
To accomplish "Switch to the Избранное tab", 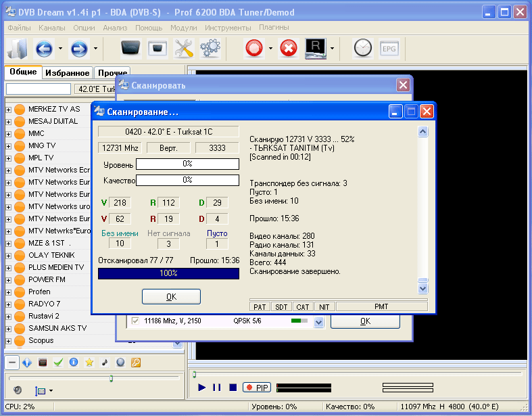I will tap(67, 72).
